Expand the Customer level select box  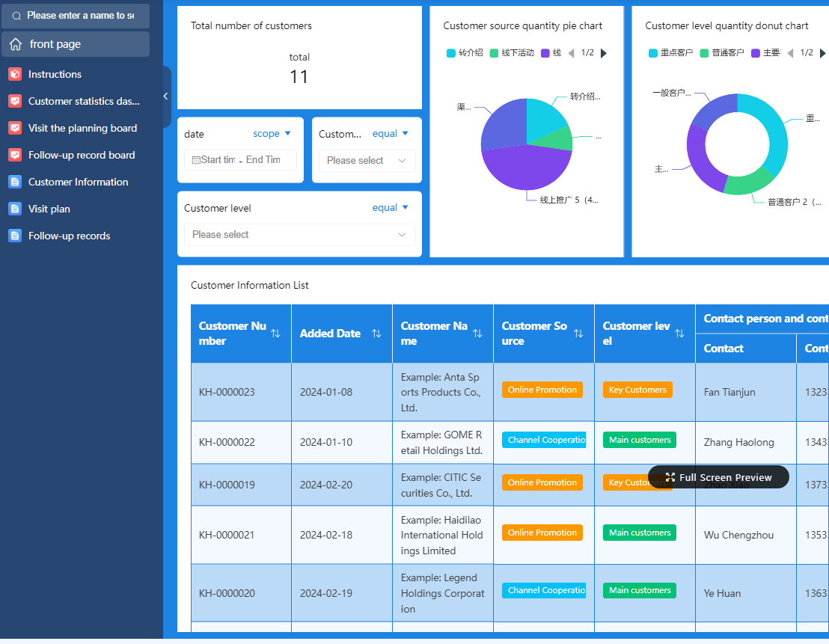299,235
